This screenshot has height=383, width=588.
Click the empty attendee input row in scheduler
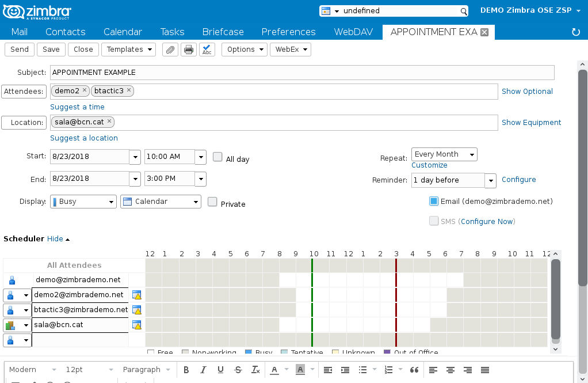pos(80,340)
